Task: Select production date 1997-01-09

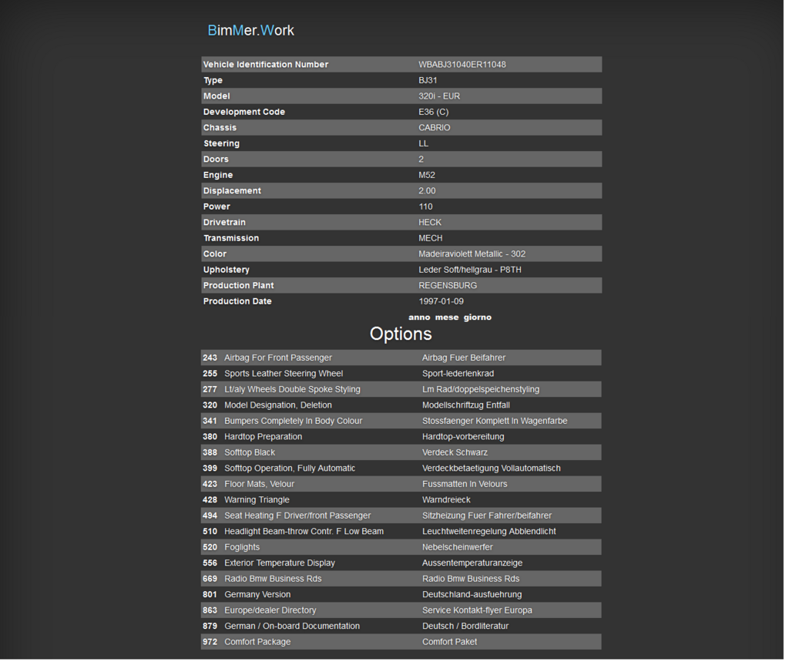Action: pyautogui.click(x=442, y=301)
